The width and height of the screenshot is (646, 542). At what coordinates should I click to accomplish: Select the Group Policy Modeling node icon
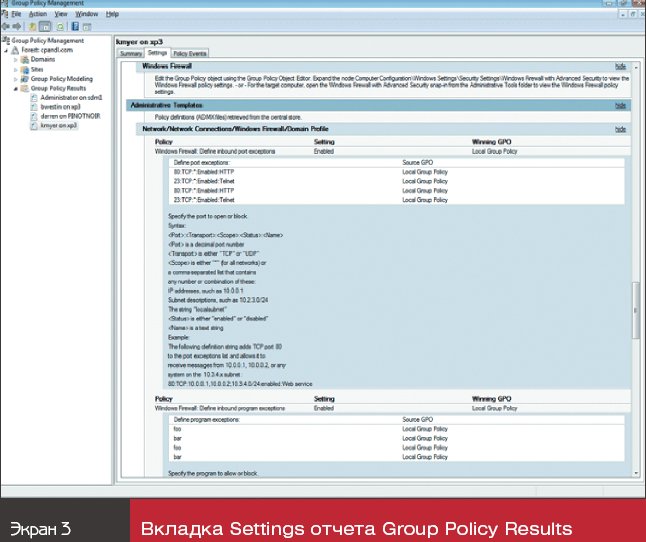click(x=23, y=79)
